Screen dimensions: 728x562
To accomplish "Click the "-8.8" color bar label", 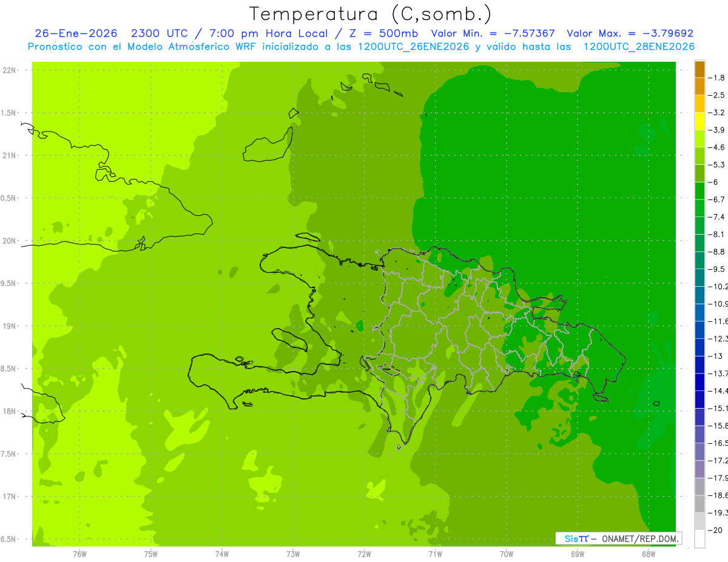I will (x=718, y=252).
